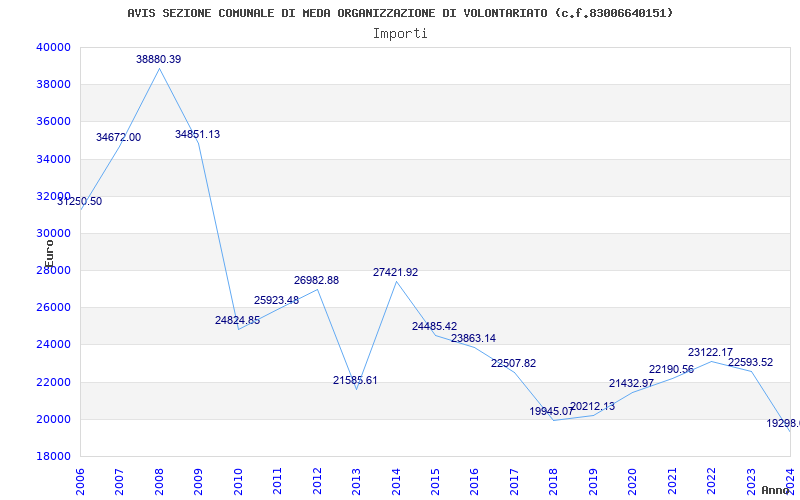Click x-axis year 2018
The height and width of the screenshot is (500, 800).
pyautogui.click(x=554, y=481)
